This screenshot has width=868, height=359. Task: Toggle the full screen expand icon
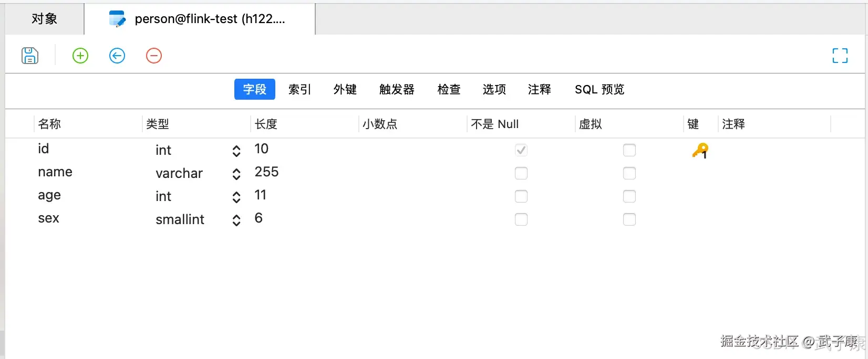pos(840,56)
